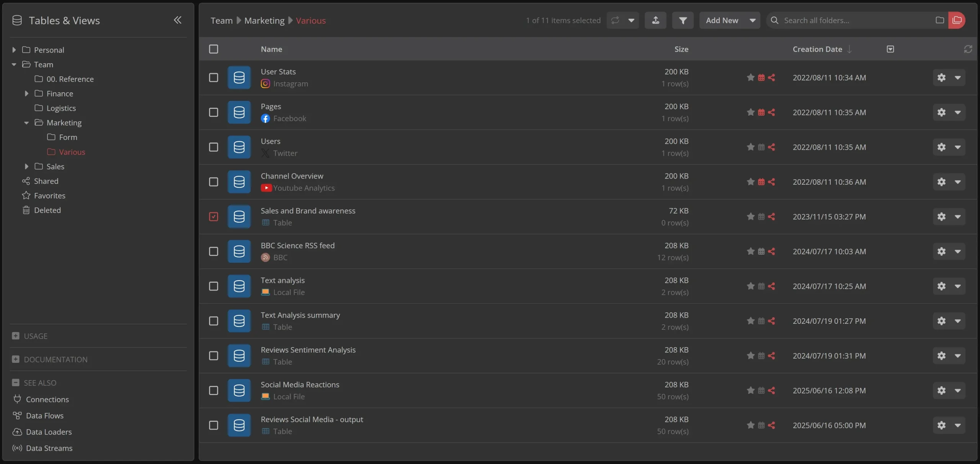This screenshot has width=980, height=464.
Task: Open the calendar schedule icon for Pages
Action: [x=761, y=112]
